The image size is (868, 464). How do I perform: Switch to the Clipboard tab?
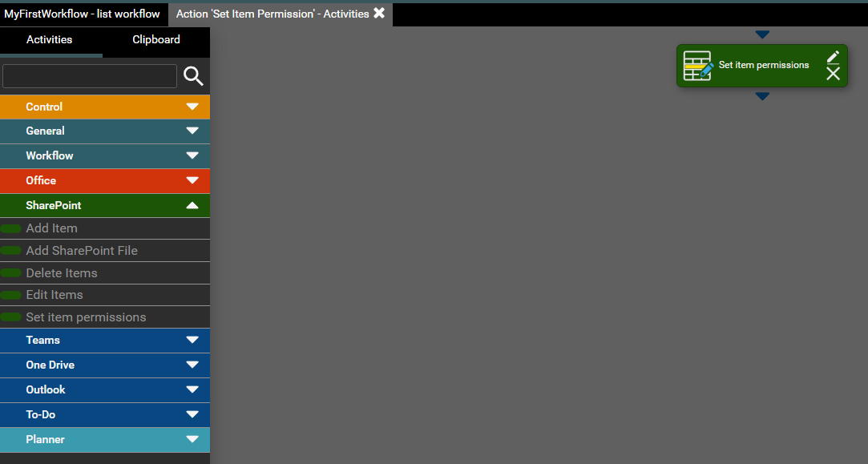pos(156,39)
